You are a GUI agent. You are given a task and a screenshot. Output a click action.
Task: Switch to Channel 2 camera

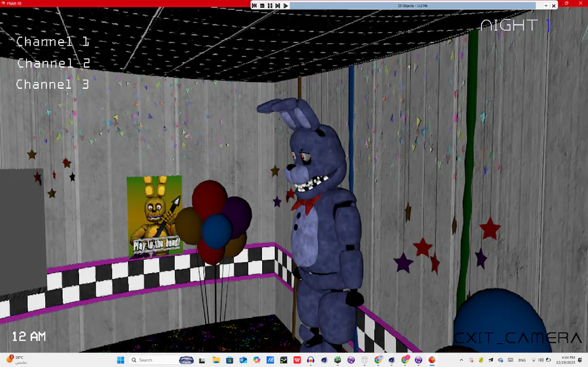54,63
